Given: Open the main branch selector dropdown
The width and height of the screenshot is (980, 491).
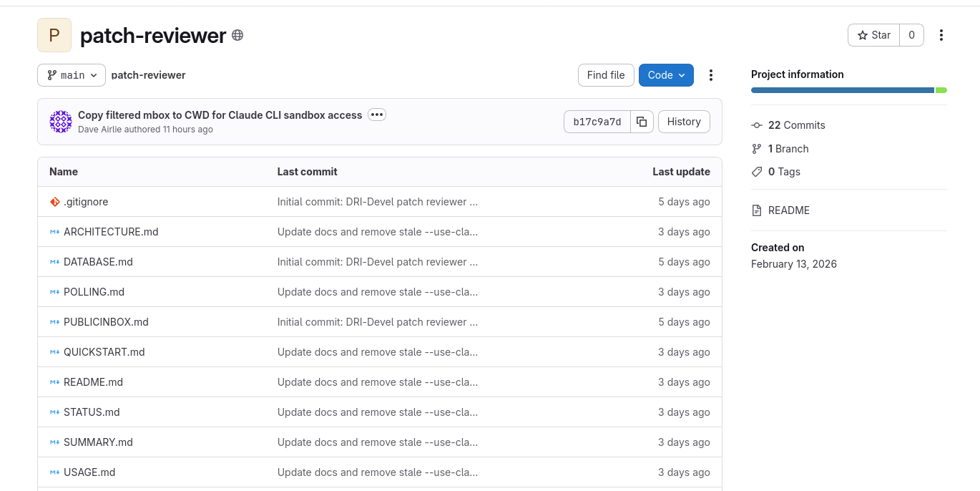Looking at the screenshot, I should tap(72, 75).
